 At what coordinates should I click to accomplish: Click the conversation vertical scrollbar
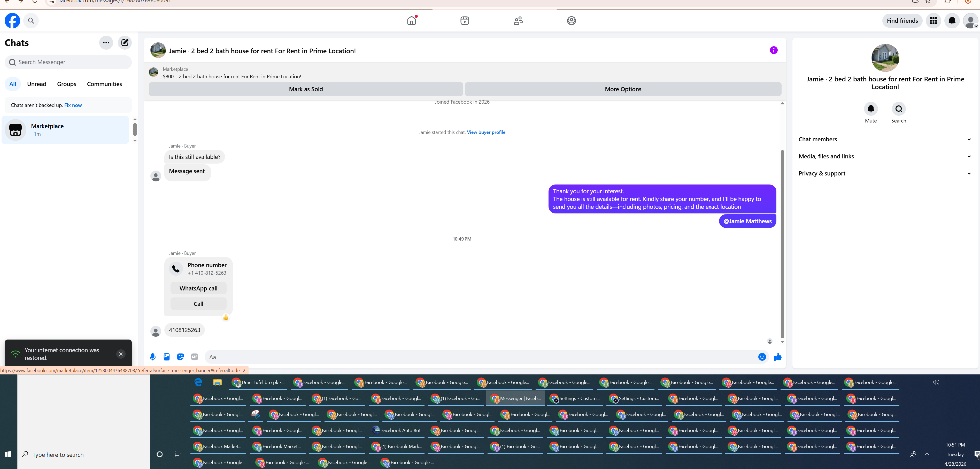coord(782,243)
